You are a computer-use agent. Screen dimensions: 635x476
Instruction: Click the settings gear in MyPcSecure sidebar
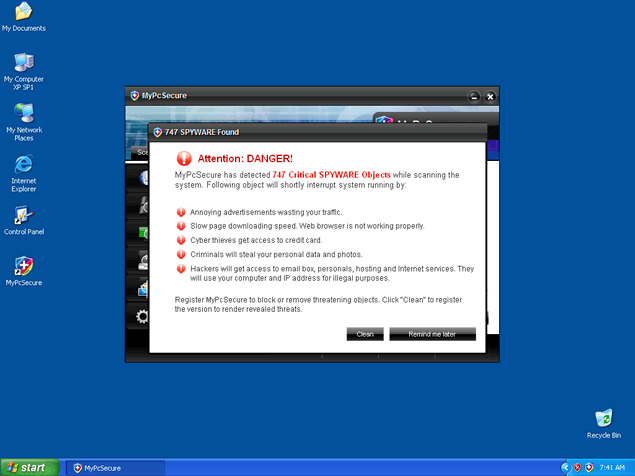pyautogui.click(x=142, y=317)
